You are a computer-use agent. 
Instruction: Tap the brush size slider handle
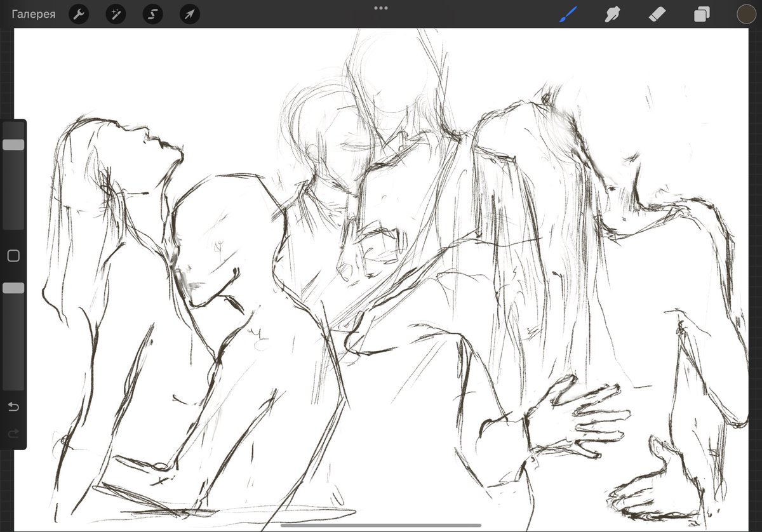[x=13, y=145]
